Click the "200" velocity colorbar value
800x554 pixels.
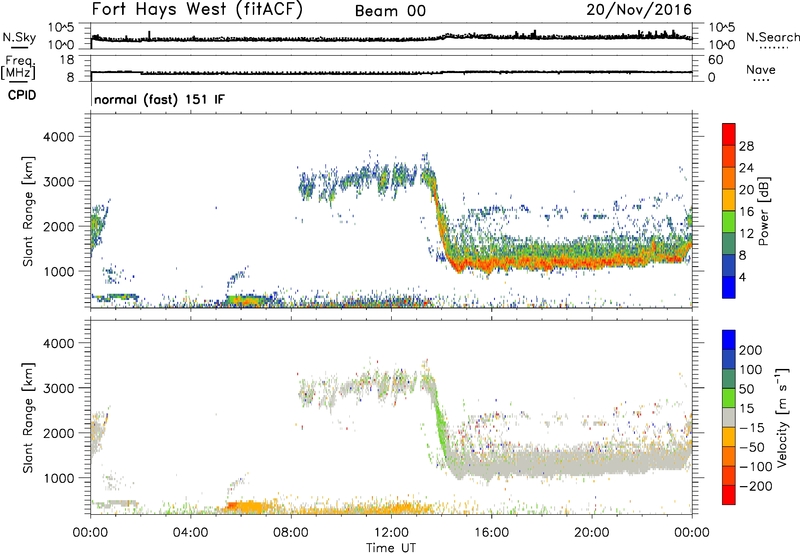pyautogui.click(x=751, y=350)
